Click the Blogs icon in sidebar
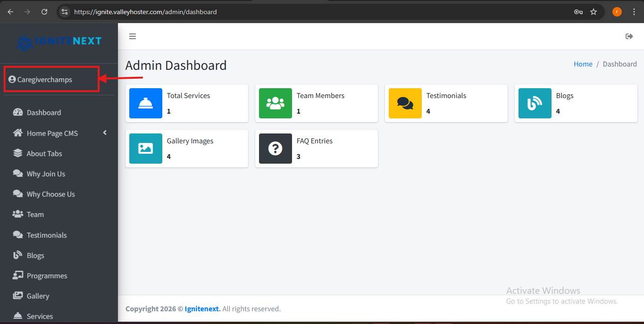The image size is (644, 324). coord(18,255)
